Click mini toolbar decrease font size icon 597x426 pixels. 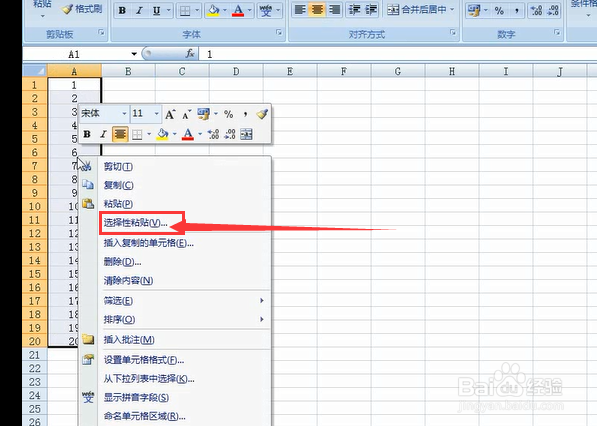coord(187,114)
